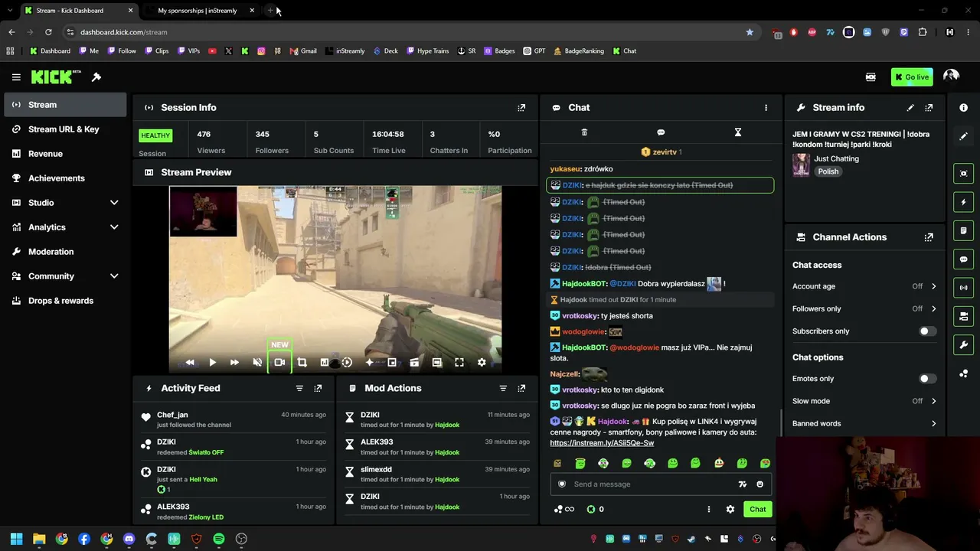Pop out the Stream info panel
980x551 pixels.
click(929, 108)
